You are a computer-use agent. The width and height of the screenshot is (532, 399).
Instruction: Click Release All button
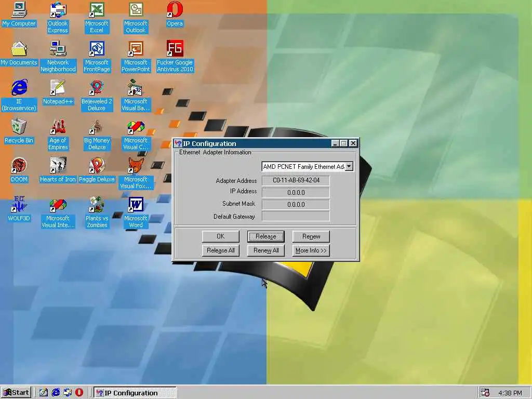(220, 250)
